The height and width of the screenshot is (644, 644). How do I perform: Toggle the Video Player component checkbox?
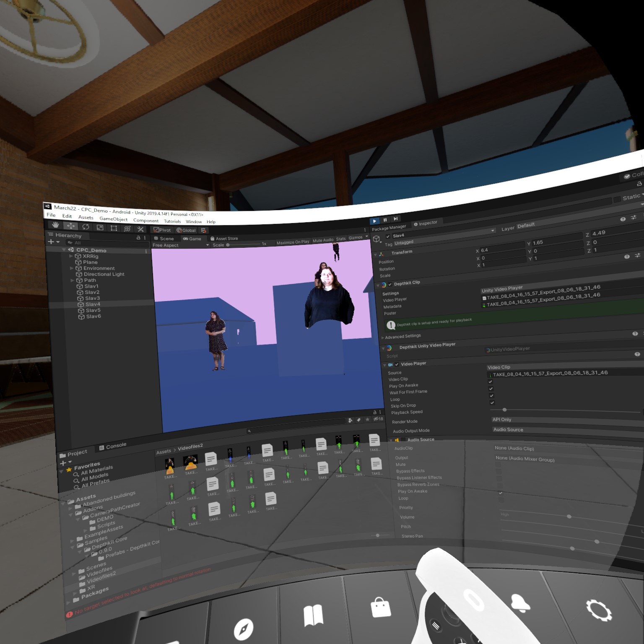(397, 364)
